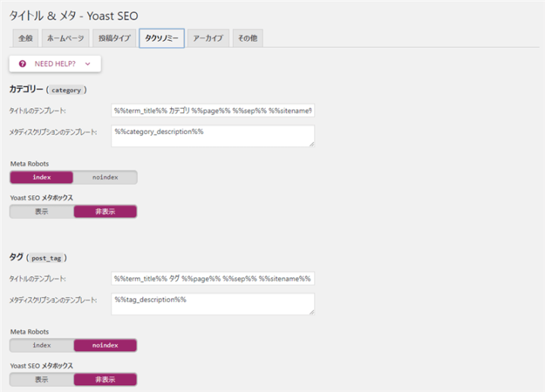The width and height of the screenshot is (545, 392).
Task: Choose 表示 for category Yoast SEO metabox
Action: click(42, 212)
